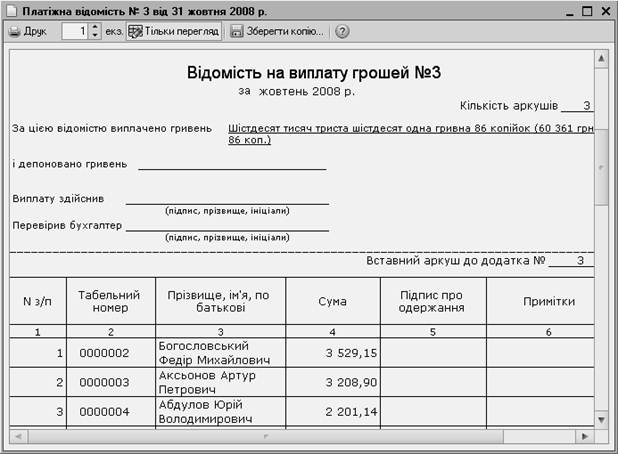Click the vertical scrollbar down arrow
The width and height of the screenshot is (618, 454).
click(601, 419)
